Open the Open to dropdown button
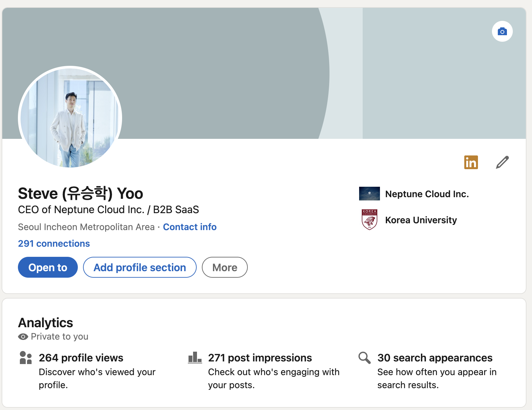This screenshot has height=410, width=532. (x=48, y=267)
